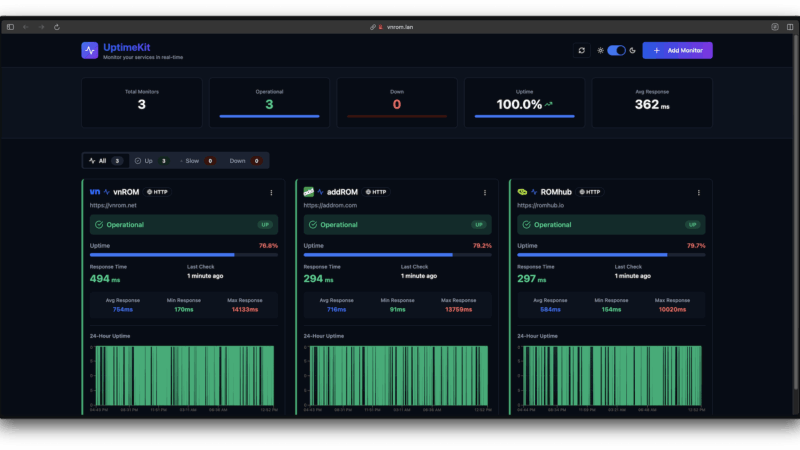This screenshot has width=800, height=450.
Task: Click the ROMhub favicon icon
Action: pyautogui.click(x=523, y=191)
